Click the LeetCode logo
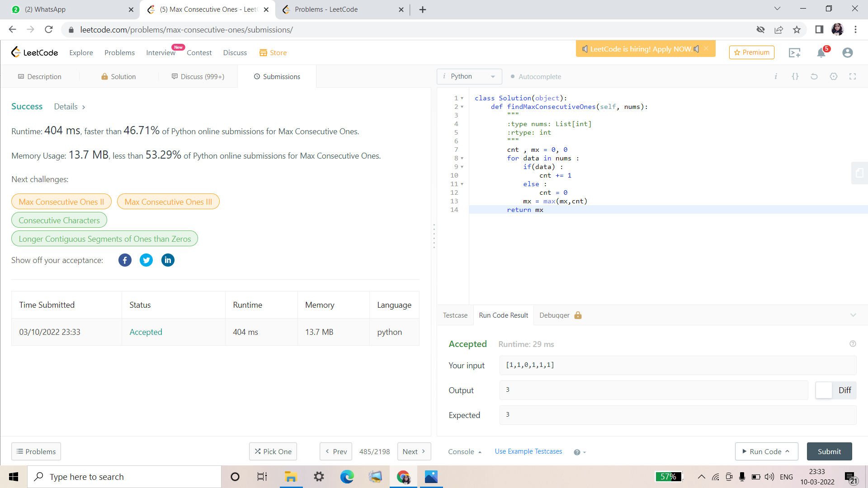Viewport: 868px width, 488px height. [34, 52]
